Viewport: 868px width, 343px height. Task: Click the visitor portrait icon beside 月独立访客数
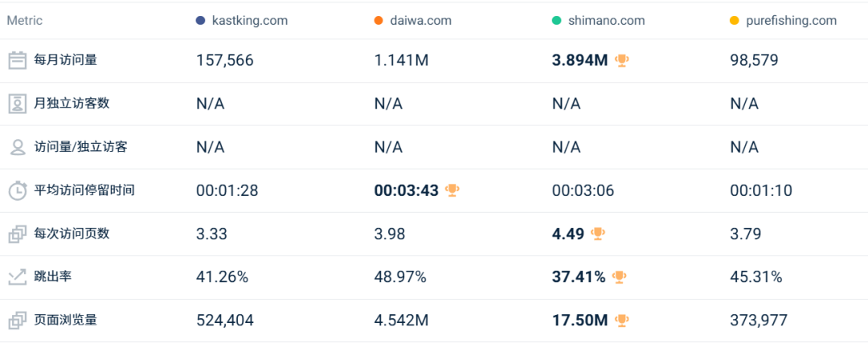click(17, 104)
